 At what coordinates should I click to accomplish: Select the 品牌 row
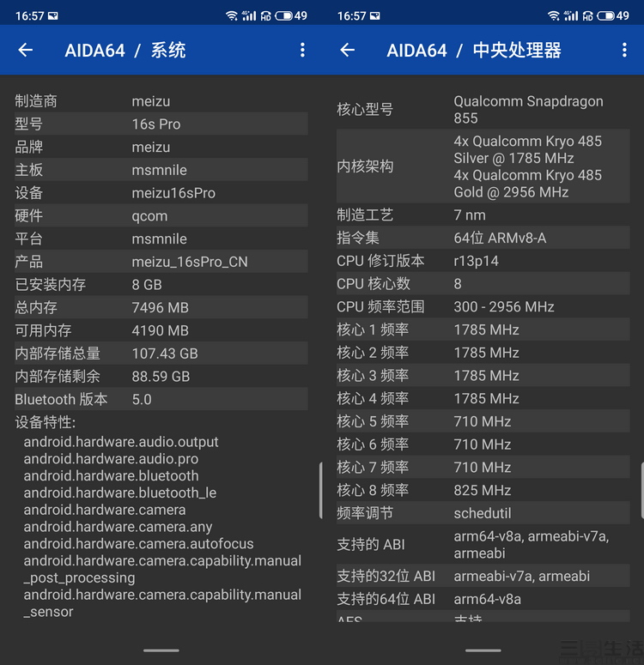point(161,147)
